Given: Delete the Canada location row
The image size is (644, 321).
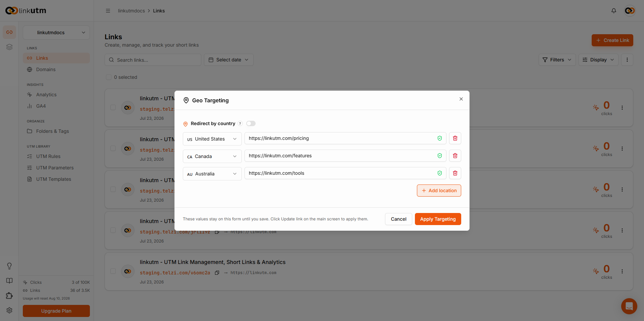Looking at the screenshot, I should [455, 156].
